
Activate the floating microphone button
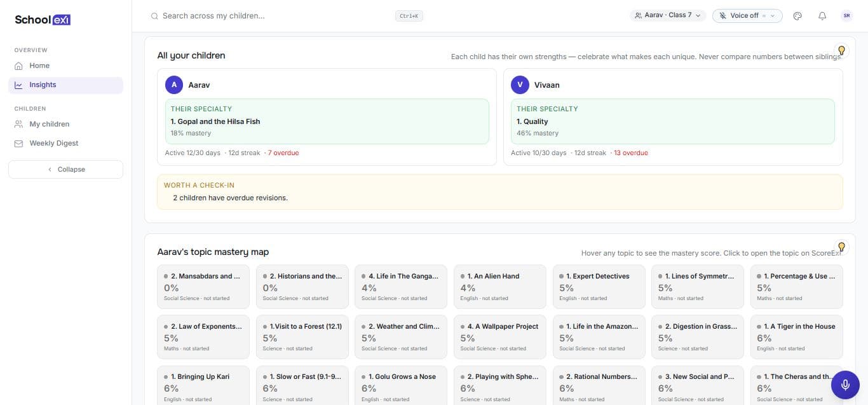pos(845,385)
